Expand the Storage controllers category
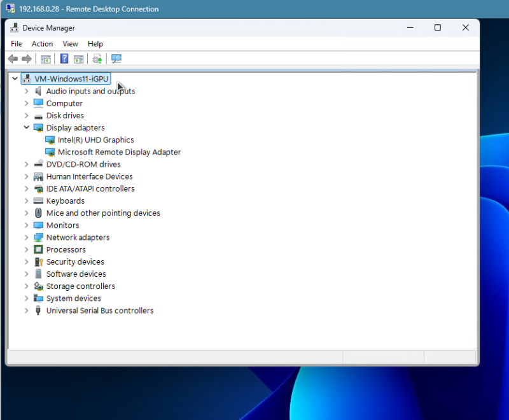The image size is (509, 420). (x=27, y=286)
